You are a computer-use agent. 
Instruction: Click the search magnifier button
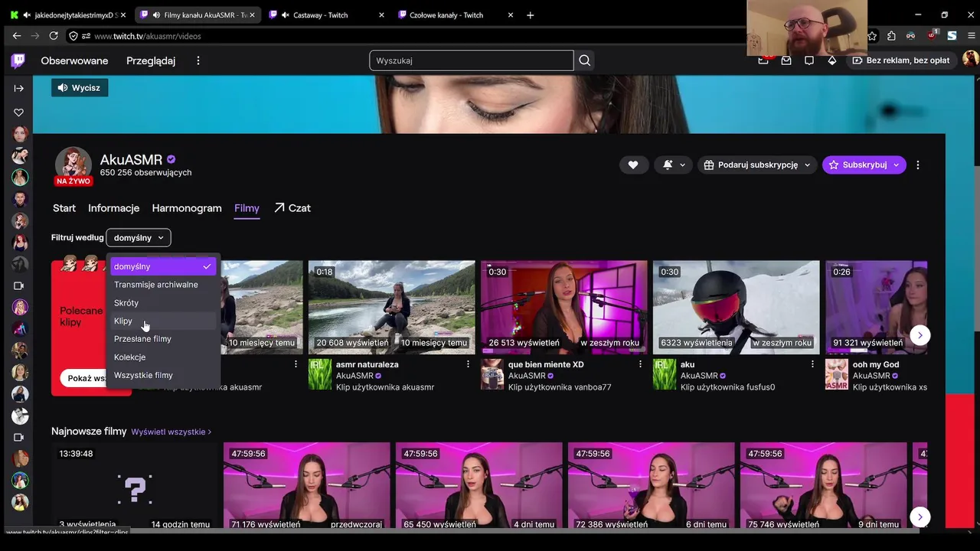(585, 60)
